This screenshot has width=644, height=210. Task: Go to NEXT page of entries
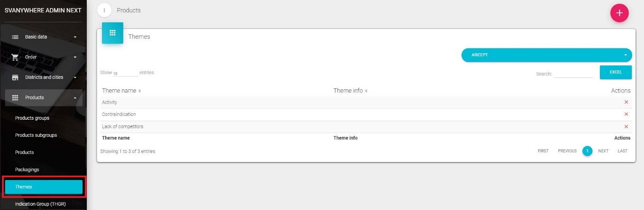603,151
